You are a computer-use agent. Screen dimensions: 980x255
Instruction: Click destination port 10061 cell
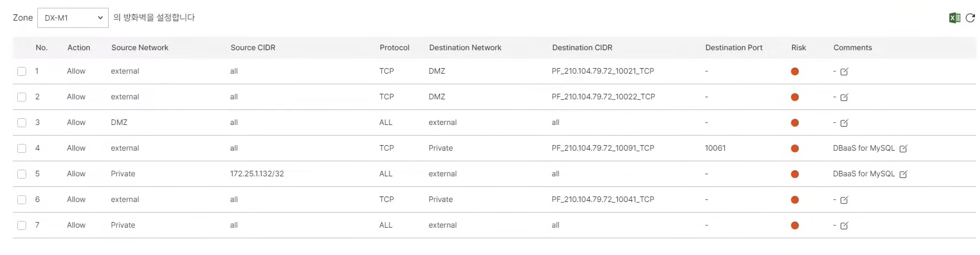tap(715, 148)
